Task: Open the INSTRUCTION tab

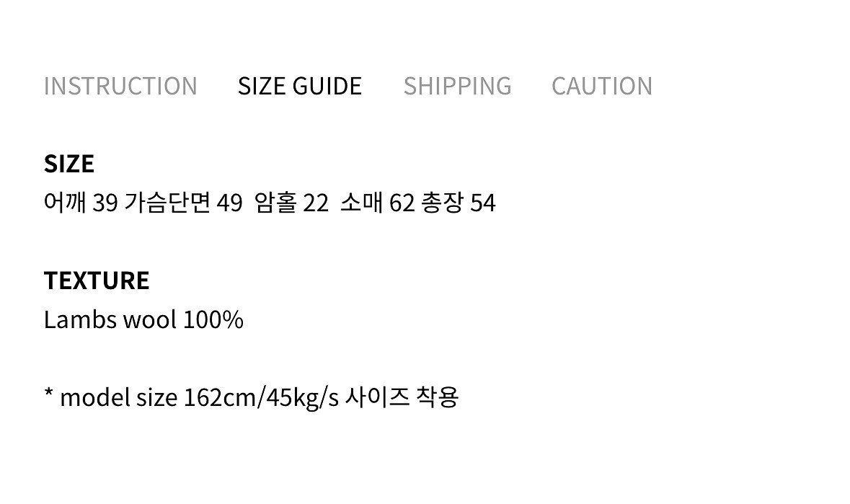Action: point(120,86)
